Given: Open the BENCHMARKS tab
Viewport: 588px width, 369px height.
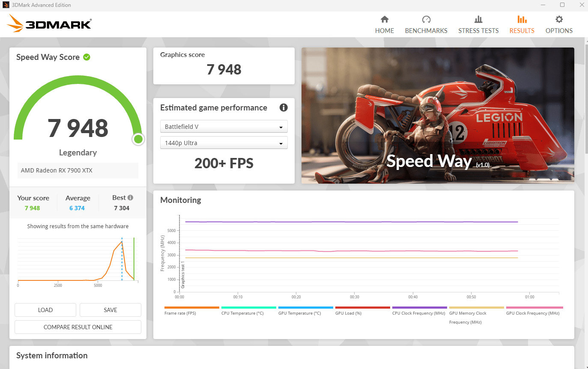Looking at the screenshot, I should pyautogui.click(x=426, y=24).
